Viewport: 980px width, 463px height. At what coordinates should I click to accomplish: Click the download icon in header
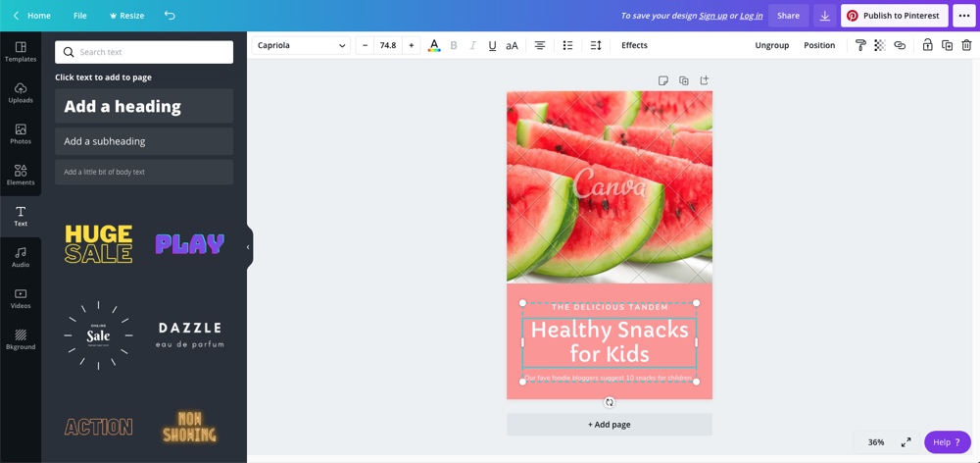(x=825, y=16)
